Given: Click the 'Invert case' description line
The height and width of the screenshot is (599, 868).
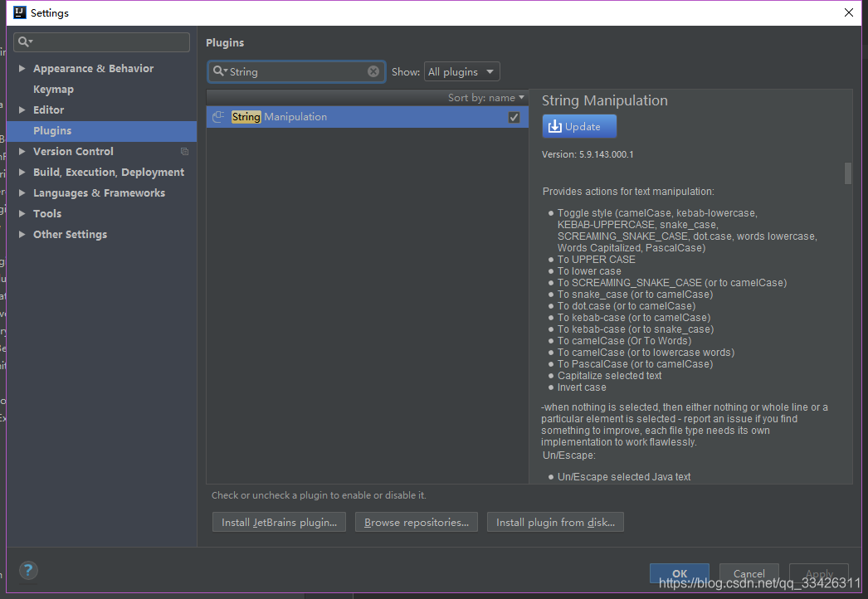Looking at the screenshot, I should click(x=581, y=387).
